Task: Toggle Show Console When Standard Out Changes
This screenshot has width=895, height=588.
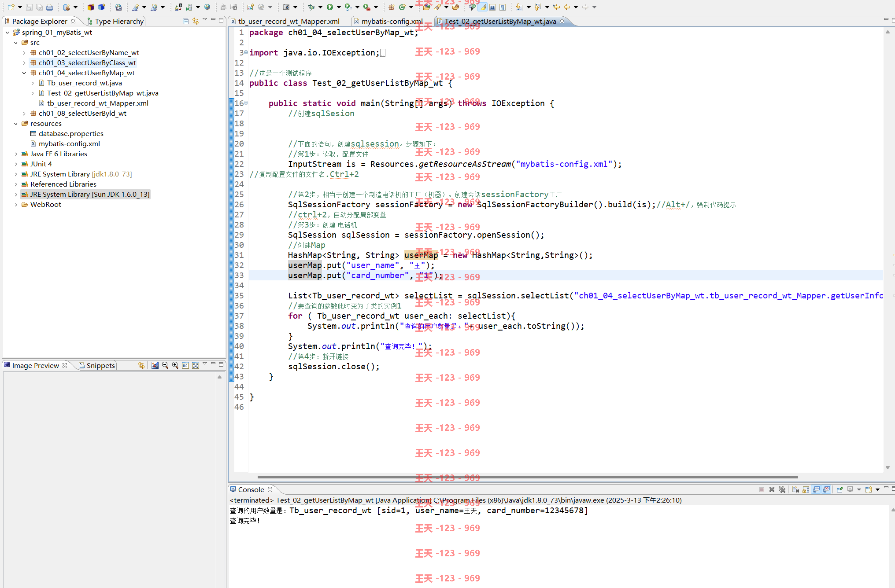Action: [816, 489]
